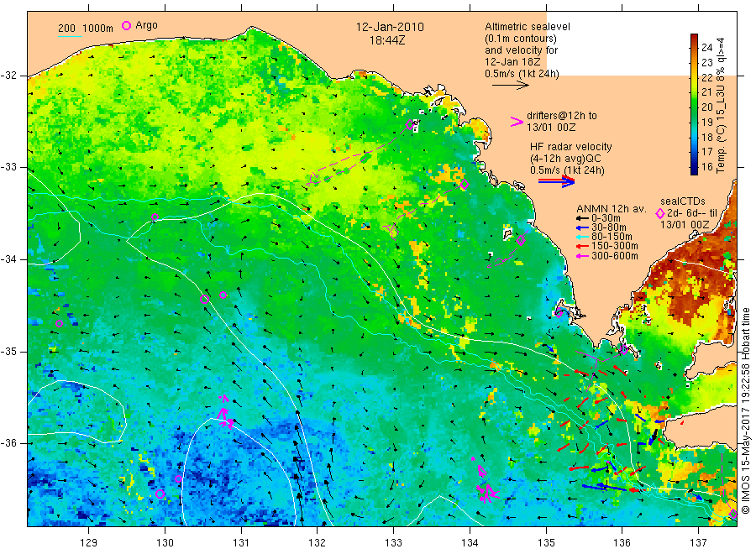Select the seal CTD diamond near 136E, 35S

(624, 350)
